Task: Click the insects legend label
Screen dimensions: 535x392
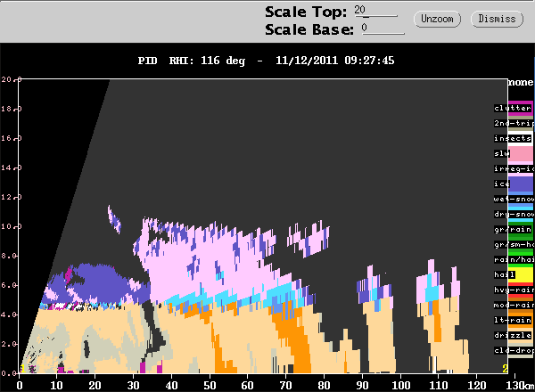Action: [513, 138]
